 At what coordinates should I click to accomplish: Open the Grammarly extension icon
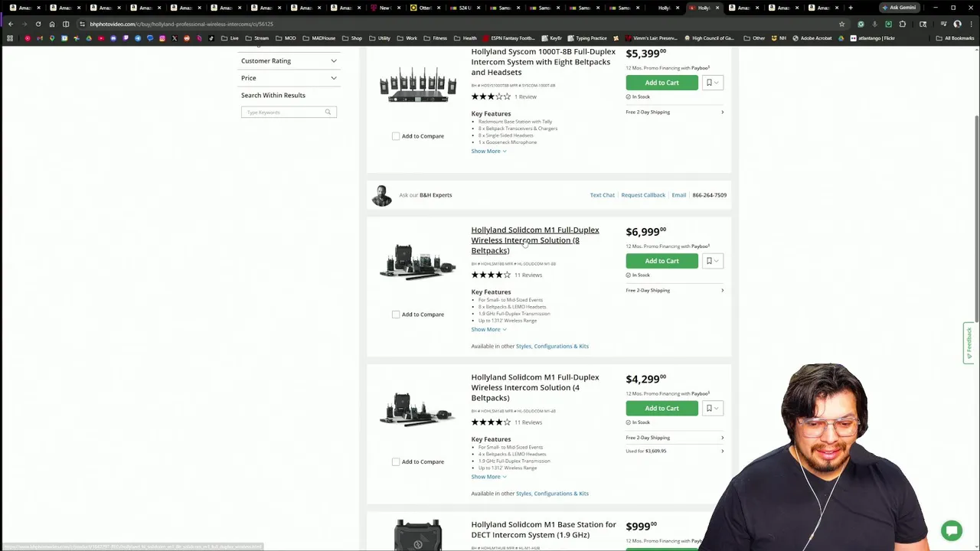(861, 24)
